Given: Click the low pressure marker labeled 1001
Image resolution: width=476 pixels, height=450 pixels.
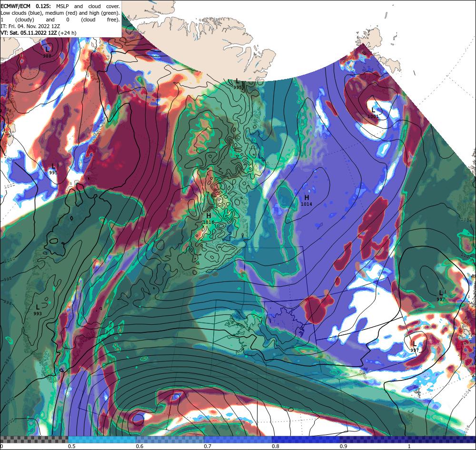Looking at the screenshot, I should [x=373, y=113].
